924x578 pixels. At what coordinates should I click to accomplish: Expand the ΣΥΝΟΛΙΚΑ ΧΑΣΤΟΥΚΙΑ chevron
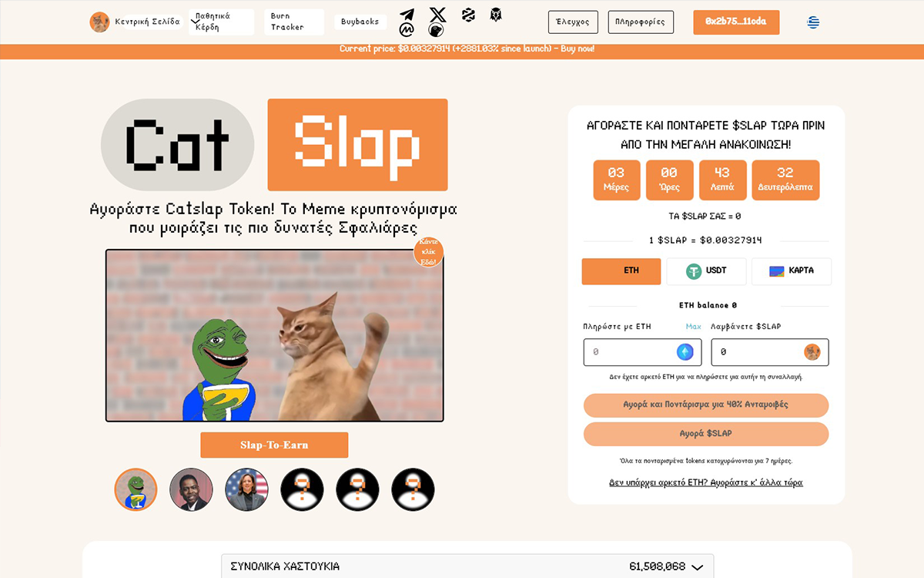[x=697, y=567]
